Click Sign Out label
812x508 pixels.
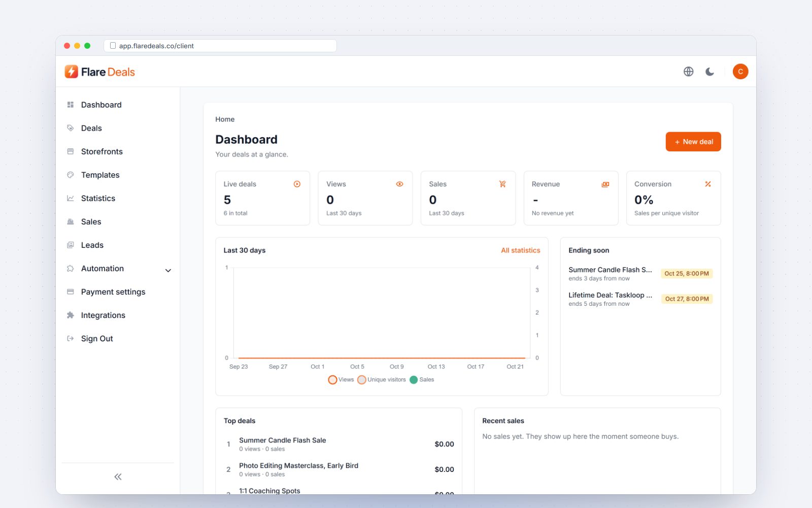point(97,338)
